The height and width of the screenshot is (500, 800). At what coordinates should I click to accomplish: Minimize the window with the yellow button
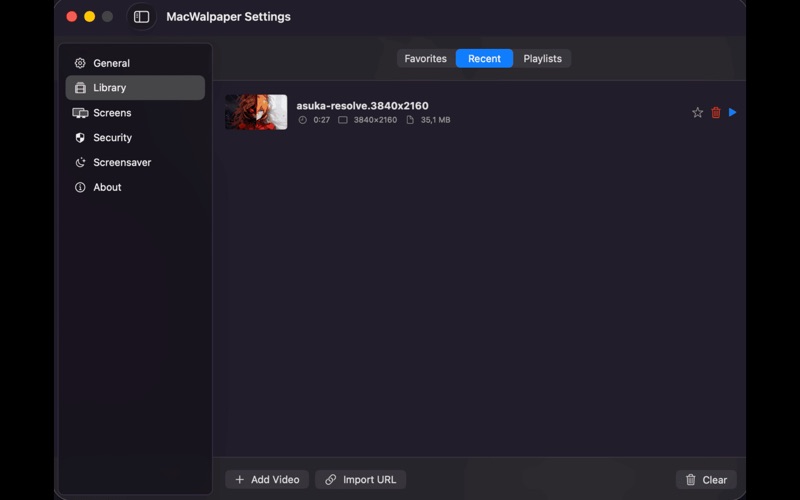coord(90,17)
